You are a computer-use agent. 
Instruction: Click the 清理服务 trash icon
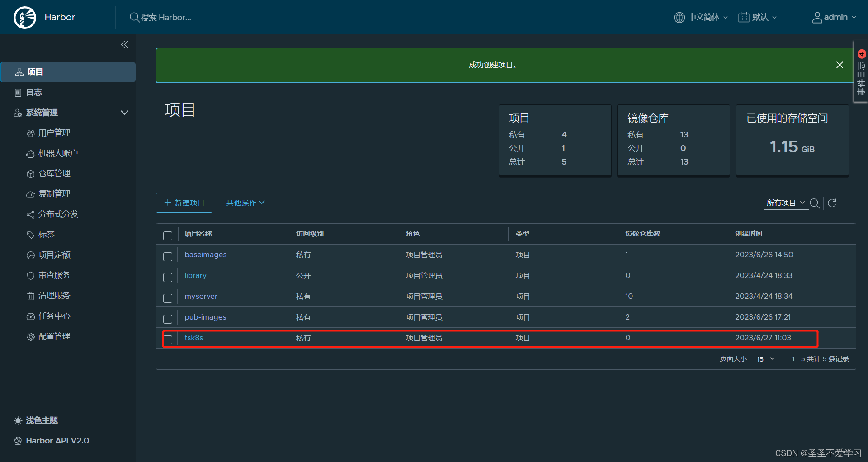tap(30, 296)
